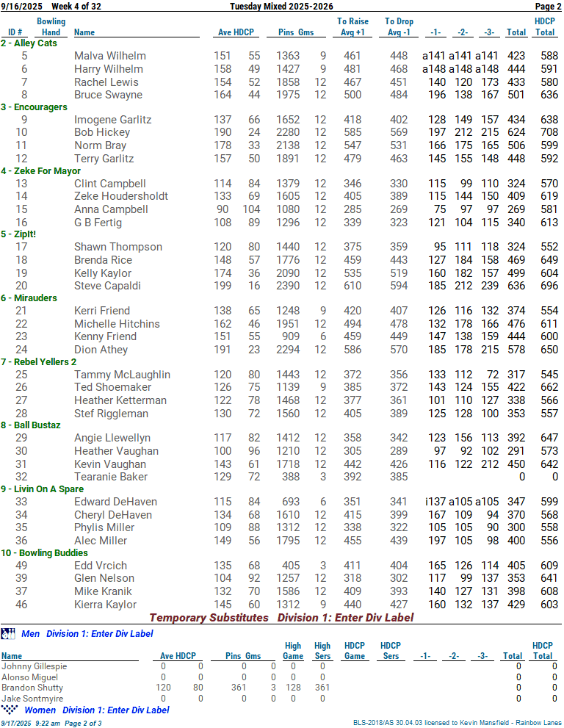Screen dimensions: 564x728
Task: Click bowler name Shawn Thompson
Action: [118, 247]
